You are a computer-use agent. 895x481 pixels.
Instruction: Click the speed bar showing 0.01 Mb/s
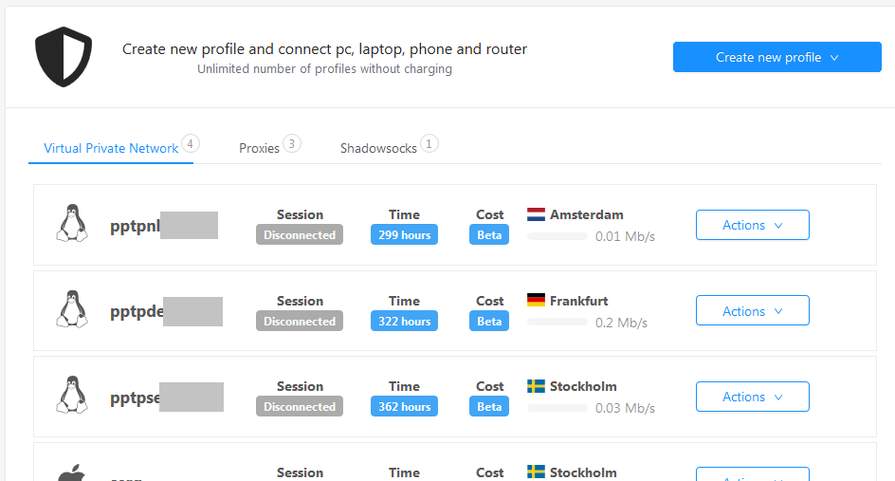[557, 236]
